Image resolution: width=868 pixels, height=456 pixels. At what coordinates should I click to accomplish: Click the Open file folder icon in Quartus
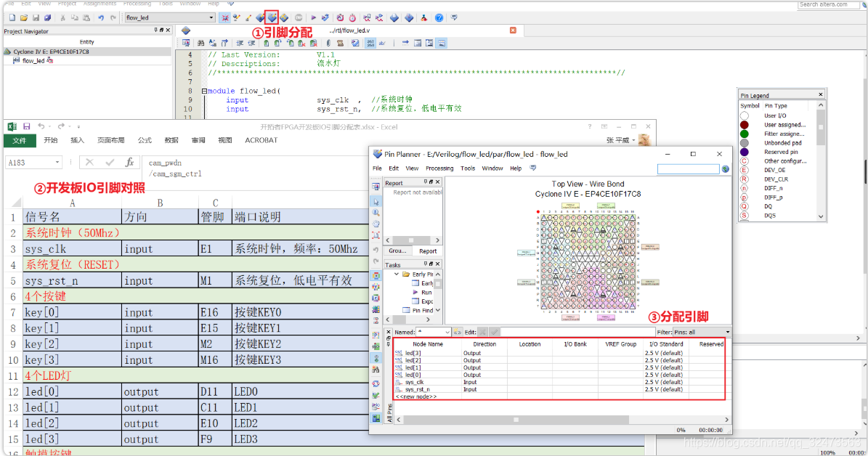pyautogui.click(x=24, y=17)
